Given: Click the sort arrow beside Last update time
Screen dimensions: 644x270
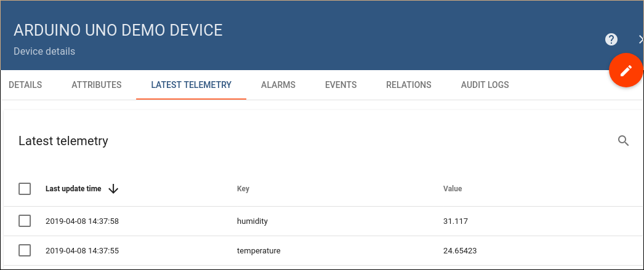Looking at the screenshot, I should (113, 189).
